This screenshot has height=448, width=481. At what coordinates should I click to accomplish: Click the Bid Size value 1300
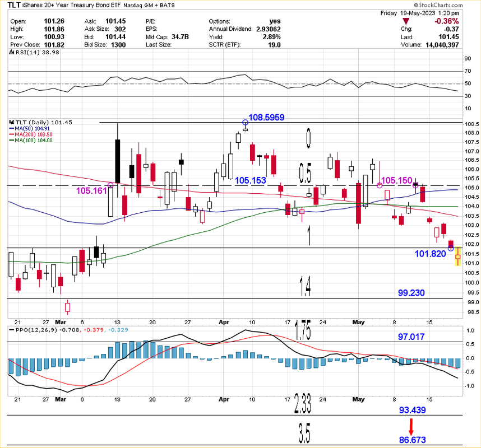(x=118, y=45)
